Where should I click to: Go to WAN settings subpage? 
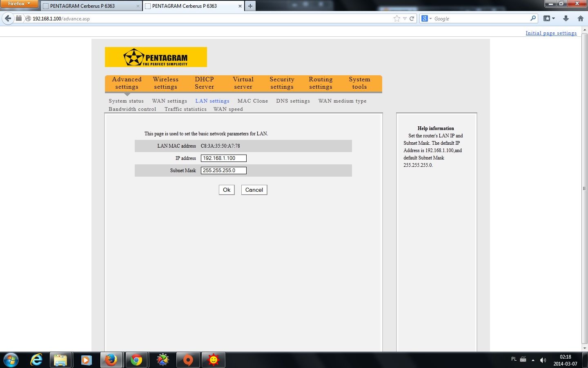(x=169, y=101)
